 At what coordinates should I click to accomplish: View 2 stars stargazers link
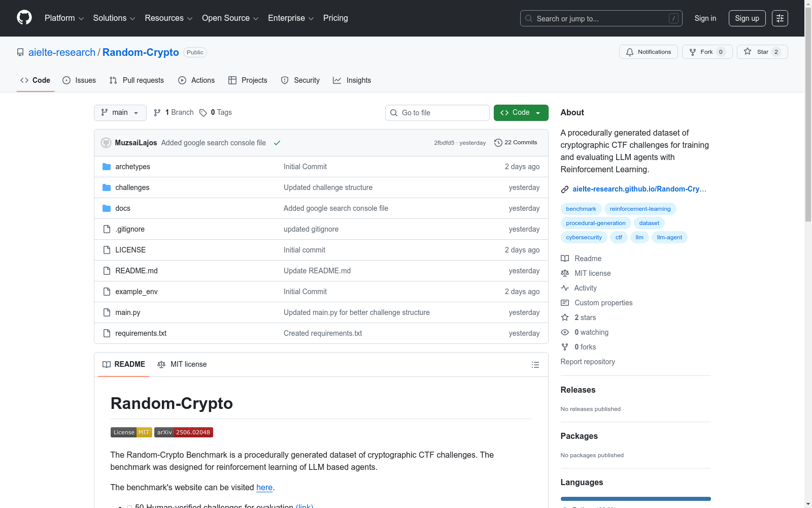pos(579,317)
